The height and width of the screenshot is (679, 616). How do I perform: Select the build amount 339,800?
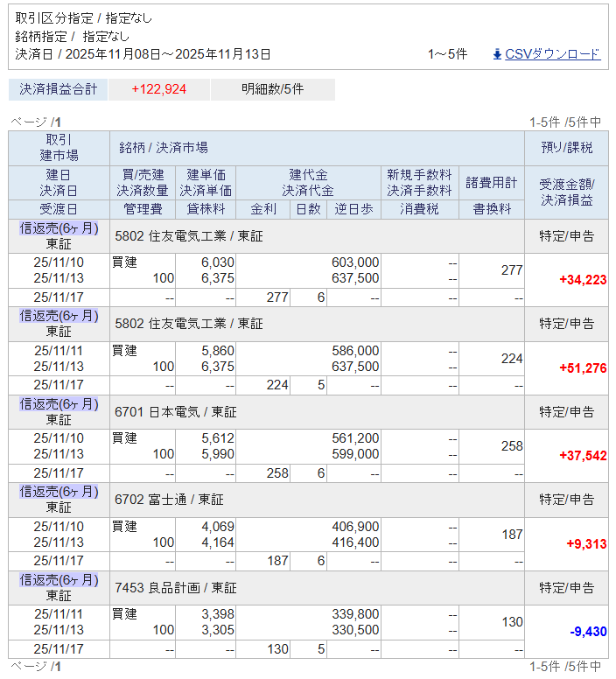355,614
